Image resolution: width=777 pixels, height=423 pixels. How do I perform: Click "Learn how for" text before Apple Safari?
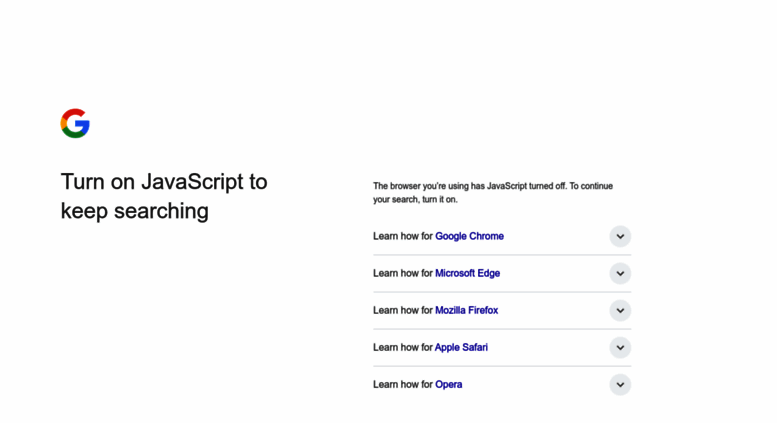click(402, 347)
